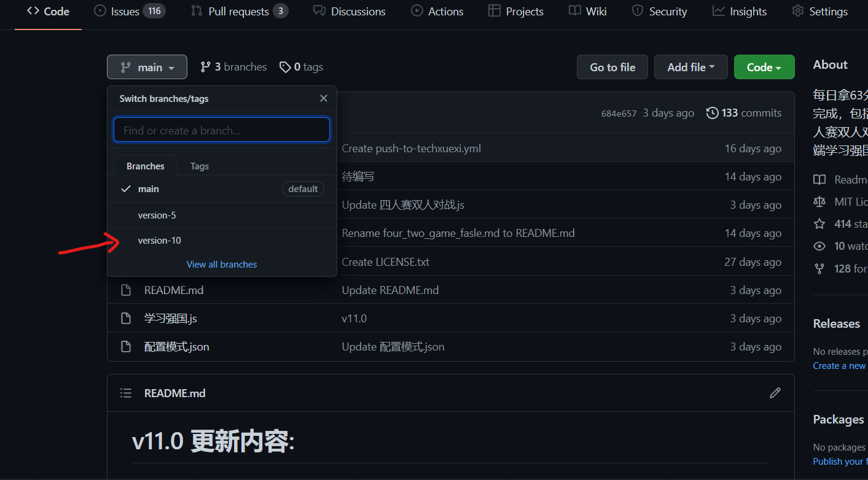This screenshot has height=480, width=868.
Task: View the 414 stars link
Action: click(x=840, y=224)
